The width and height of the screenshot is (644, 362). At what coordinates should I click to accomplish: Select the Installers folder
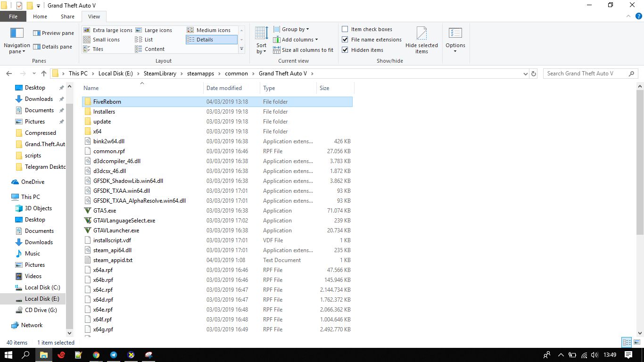[217, 112]
